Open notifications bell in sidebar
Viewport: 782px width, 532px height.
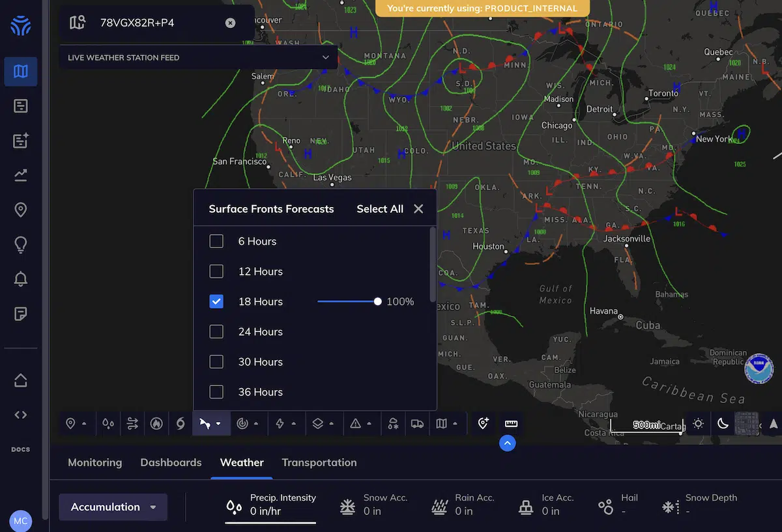click(x=21, y=279)
